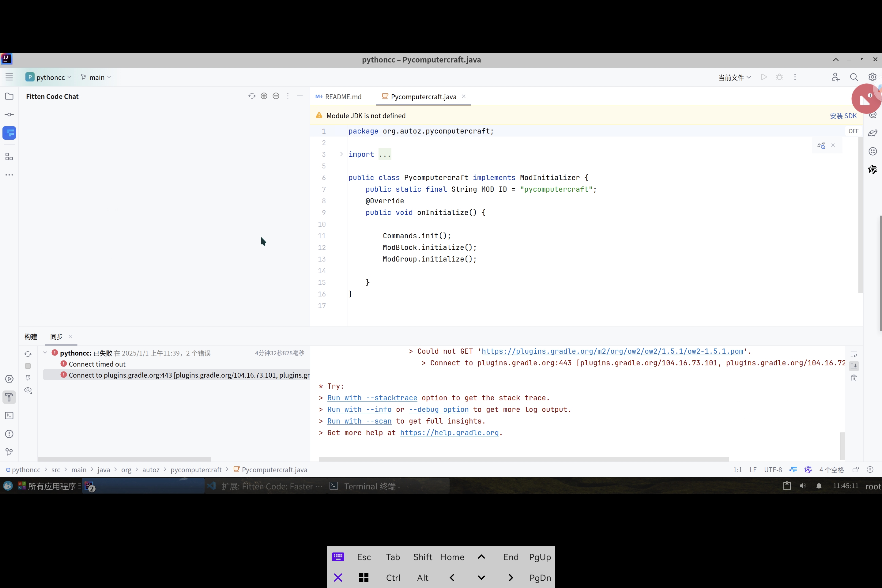Image resolution: width=882 pixels, height=588 pixels.
Task: Open the Fitten Code tool window icon
Action: tap(9, 133)
